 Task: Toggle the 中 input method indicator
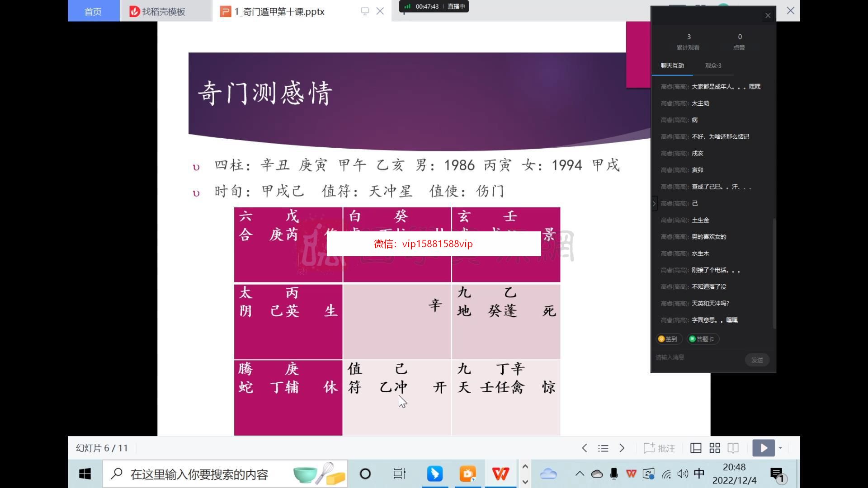pyautogui.click(x=699, y=474)
